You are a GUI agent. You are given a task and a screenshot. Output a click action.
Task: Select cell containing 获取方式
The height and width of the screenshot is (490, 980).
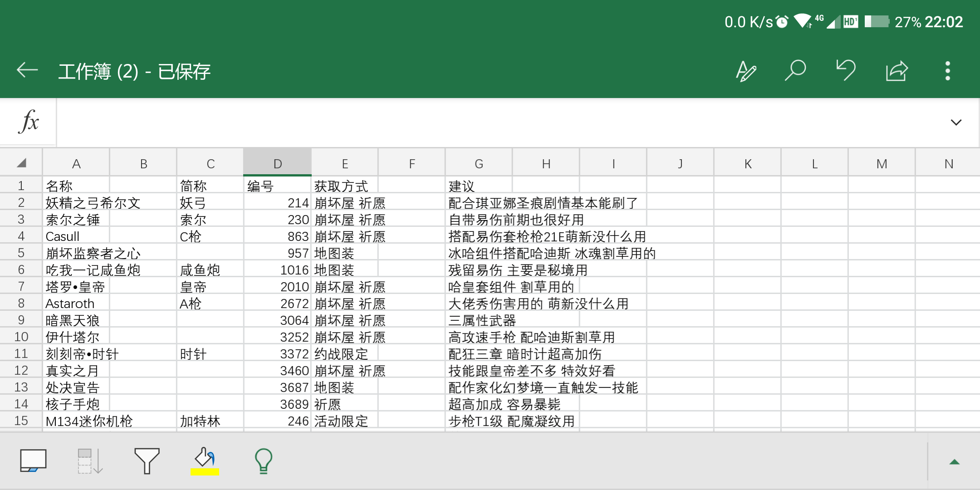[x=345, y=186]
